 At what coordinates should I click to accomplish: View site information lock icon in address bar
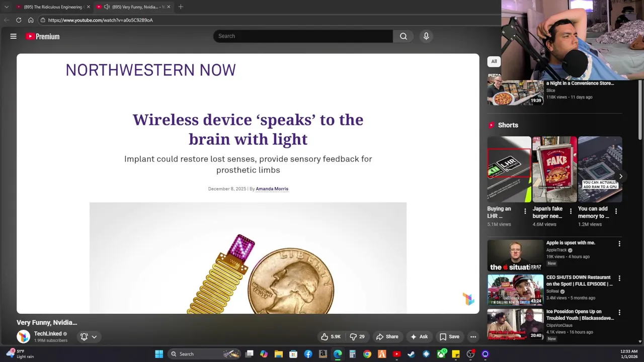[43, 20]
